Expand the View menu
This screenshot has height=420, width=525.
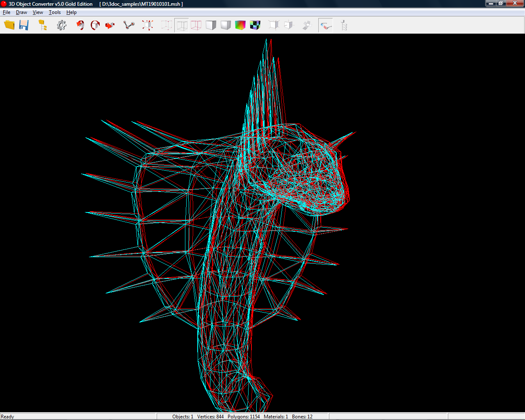click(x=38, y=12)
